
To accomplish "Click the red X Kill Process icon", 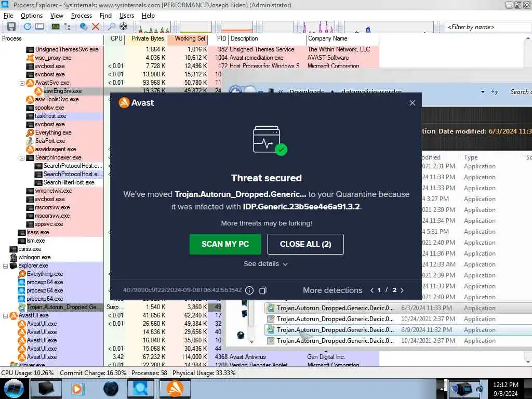I will [x=96, y=26].
